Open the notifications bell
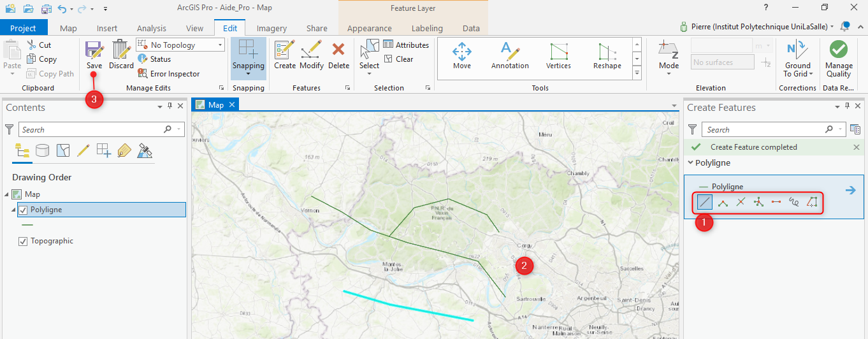Screen dimensions: 868x339 click(845, 27)
